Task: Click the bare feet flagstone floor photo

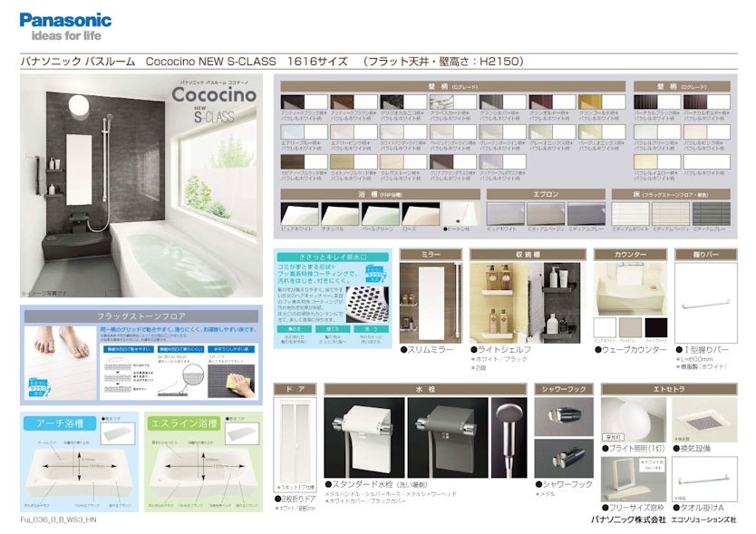Action: [60, 363]
